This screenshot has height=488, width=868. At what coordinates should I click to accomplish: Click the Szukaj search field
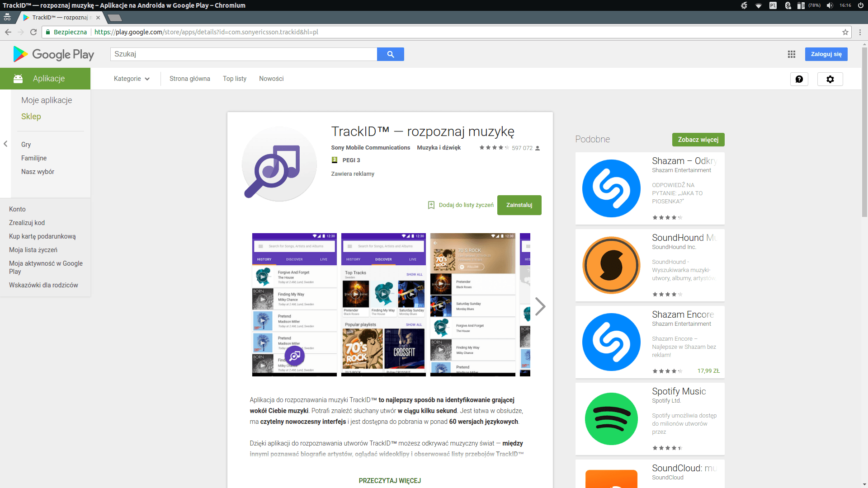(x=244, y=54)
